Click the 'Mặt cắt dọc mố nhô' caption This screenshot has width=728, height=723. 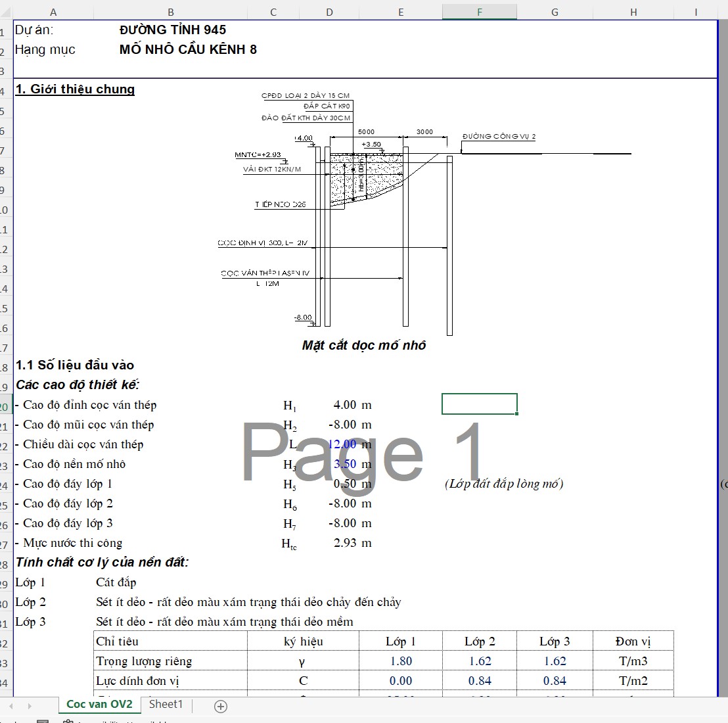(x=364, y=346)
